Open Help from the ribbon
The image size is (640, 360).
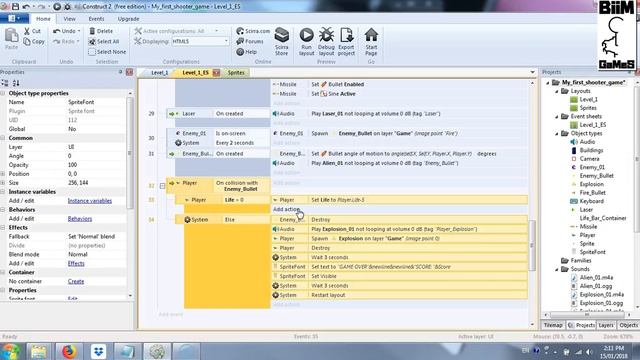click(247, 52)
